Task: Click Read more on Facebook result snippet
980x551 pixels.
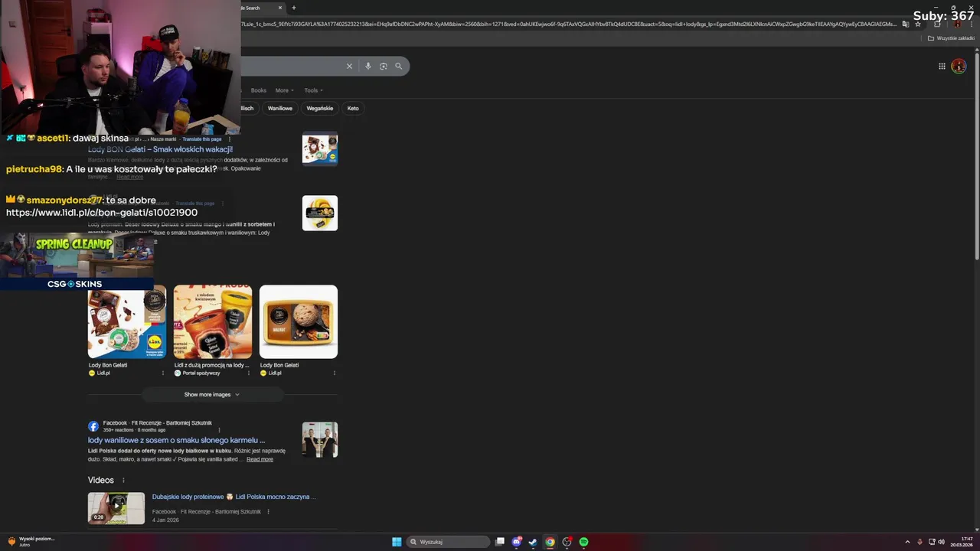Action: point(260,459)
